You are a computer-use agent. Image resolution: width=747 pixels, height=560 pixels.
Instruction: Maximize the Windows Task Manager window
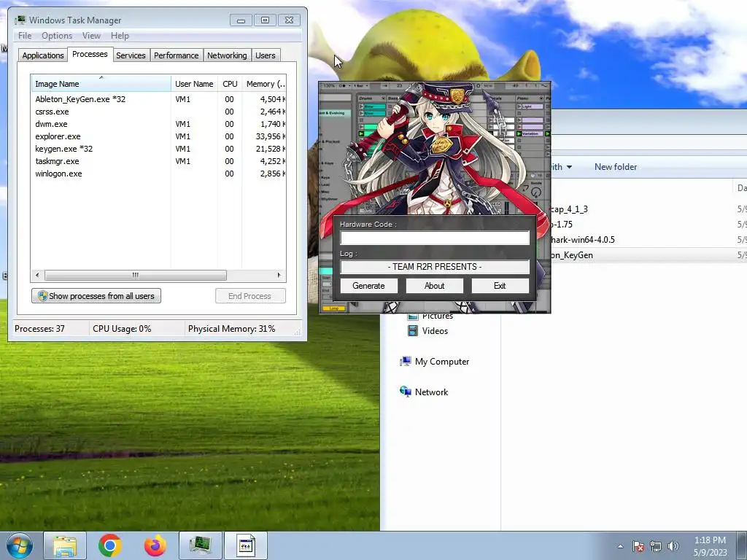265,20
